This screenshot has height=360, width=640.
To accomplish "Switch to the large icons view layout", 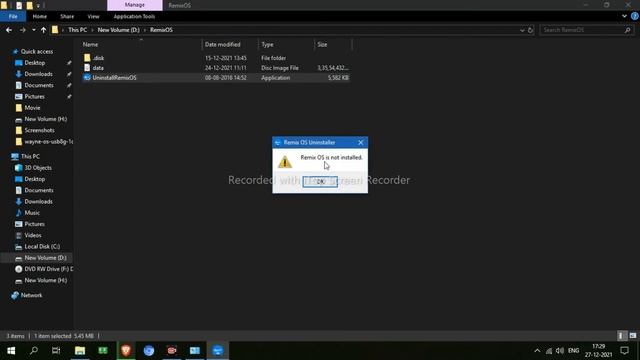I will (x=633, y=336).
